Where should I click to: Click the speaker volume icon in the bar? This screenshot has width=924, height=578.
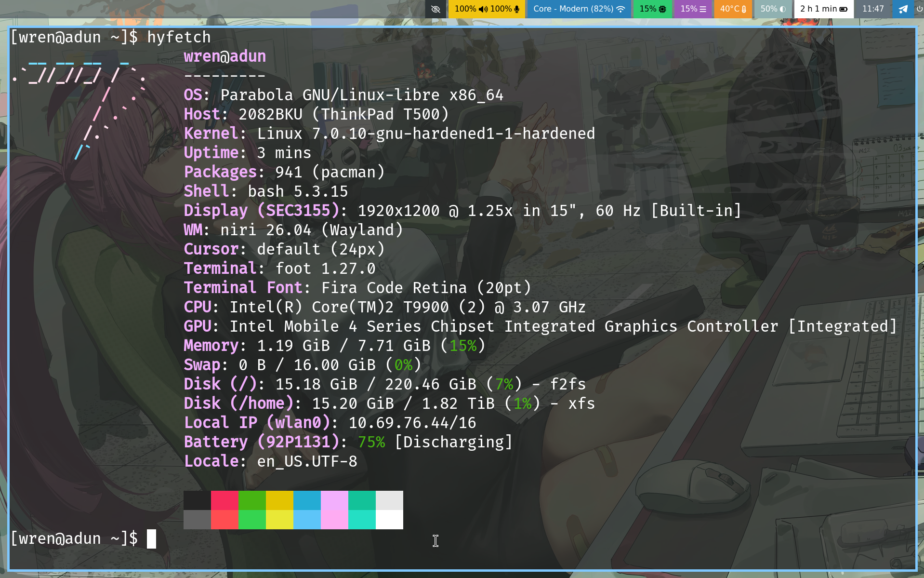[x=483, y=9]
